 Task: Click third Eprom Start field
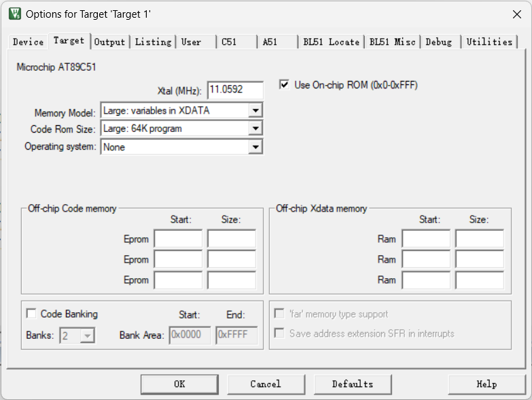pyautogui.click(x=178, y=280)
